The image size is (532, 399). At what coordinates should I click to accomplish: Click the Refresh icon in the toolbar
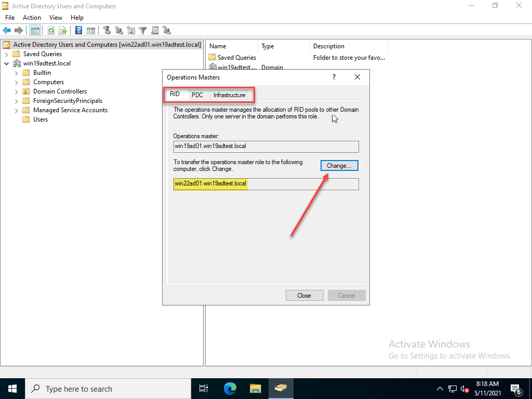(50, 30)
